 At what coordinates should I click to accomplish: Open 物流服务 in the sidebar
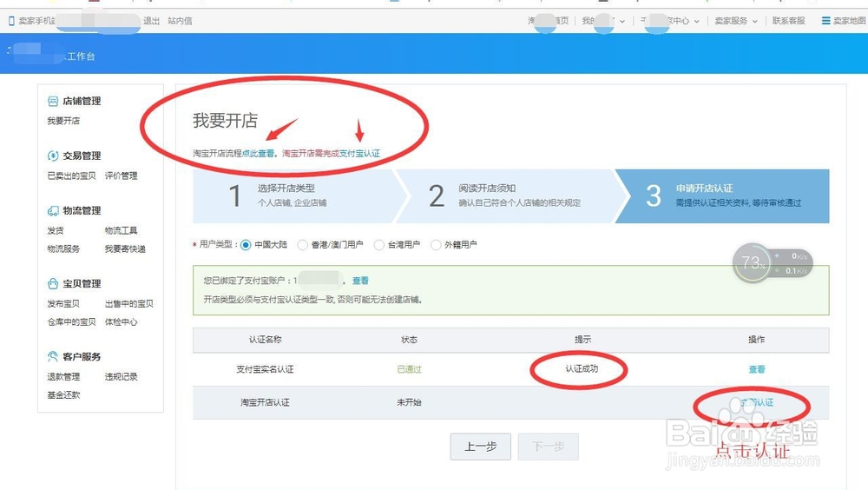coord(63,248)
